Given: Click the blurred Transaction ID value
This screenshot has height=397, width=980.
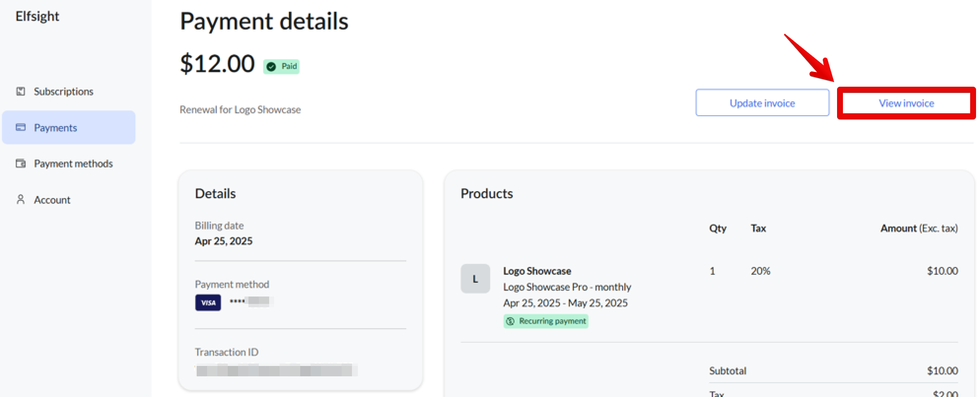Looking at the screenshot, I should (276, 370).
